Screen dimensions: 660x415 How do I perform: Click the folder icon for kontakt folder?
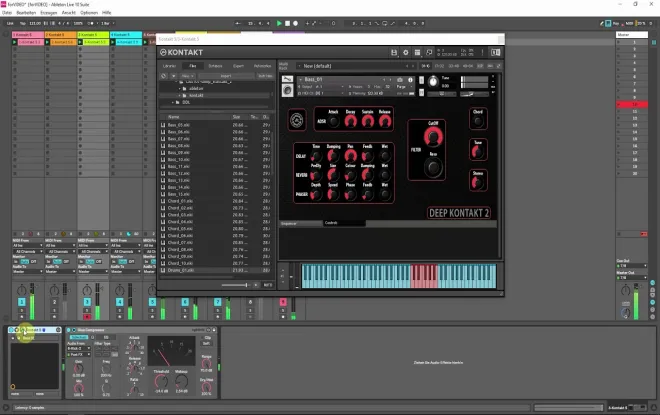(184, 96)
